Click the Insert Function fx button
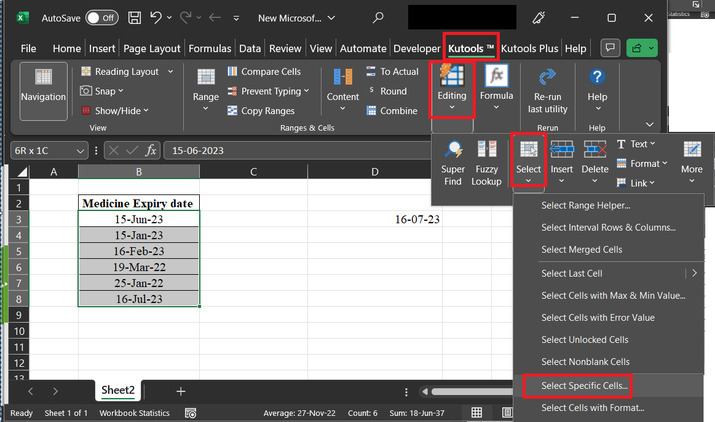Screen dimensions: 715x422 [151, 151]
